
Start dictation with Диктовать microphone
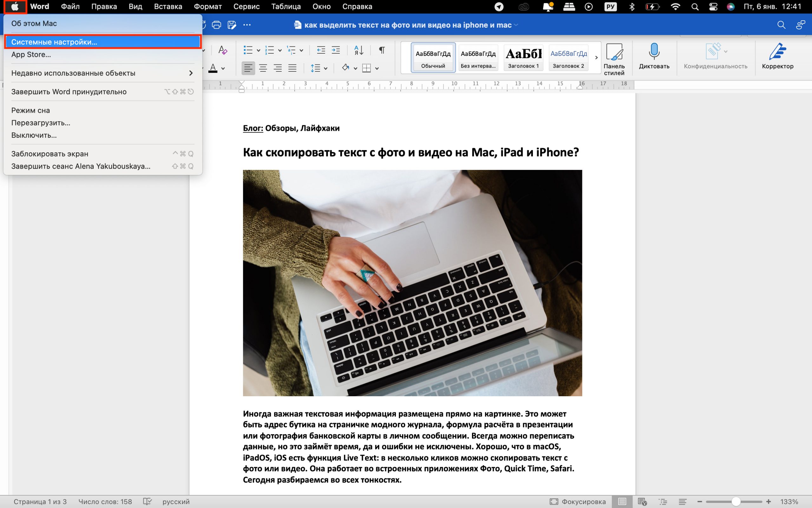654,56
